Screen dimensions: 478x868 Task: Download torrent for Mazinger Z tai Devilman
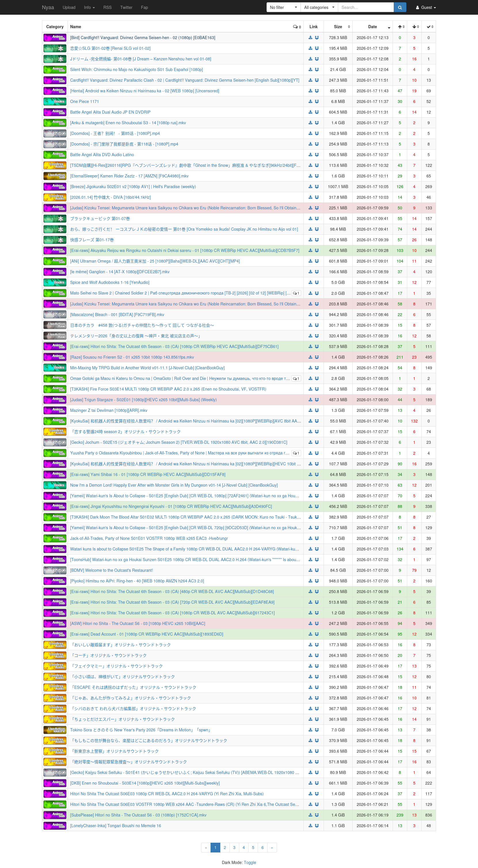pos(310,410)
